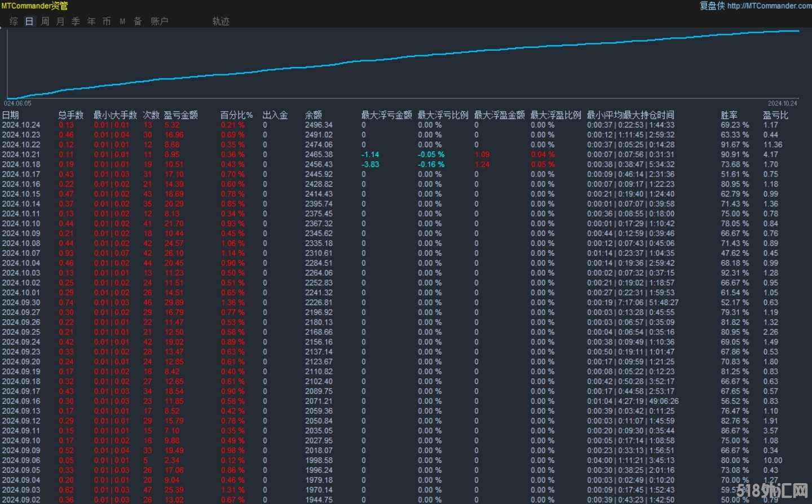Click the 盈亏比 column header
The image size is (812, 504).
coord(775,115)
